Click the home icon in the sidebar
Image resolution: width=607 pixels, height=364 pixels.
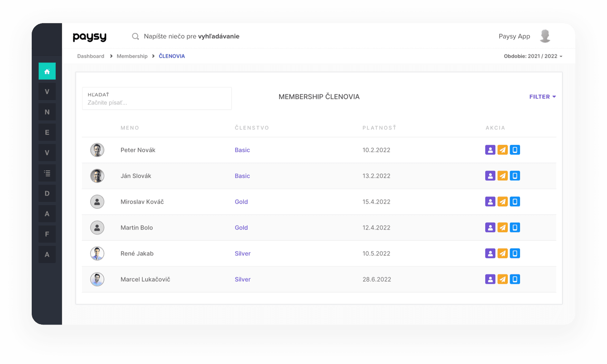pos(47,71)
